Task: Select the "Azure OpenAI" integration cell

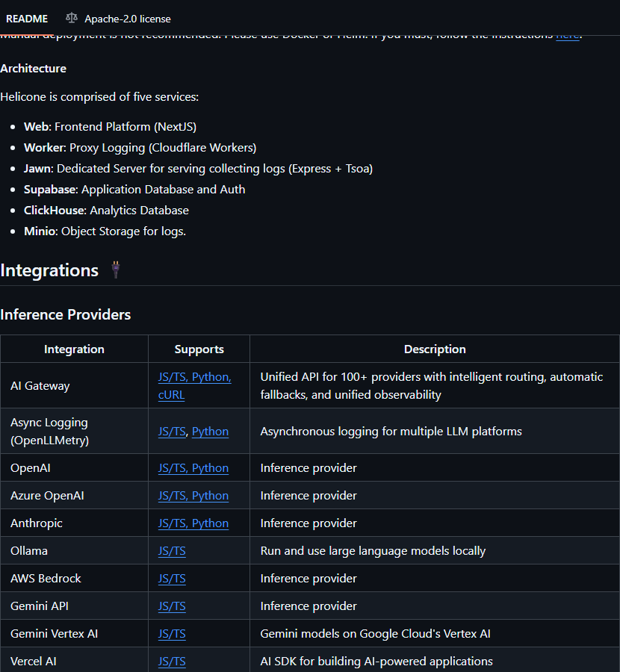Action: [74, 496]
